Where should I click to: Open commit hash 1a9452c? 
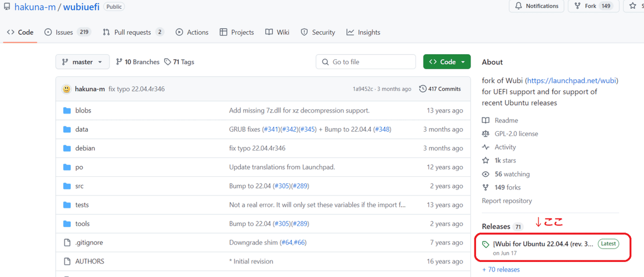[x=364, y=89]
